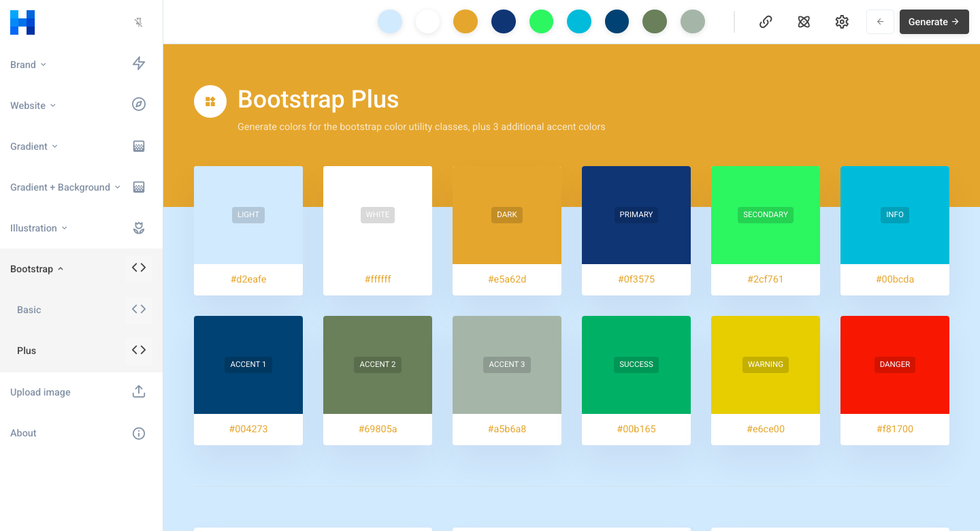Viewport: 980px width, 531px height.
Task: Expand the Gradient menu
Action: click(x=34, y=146)
